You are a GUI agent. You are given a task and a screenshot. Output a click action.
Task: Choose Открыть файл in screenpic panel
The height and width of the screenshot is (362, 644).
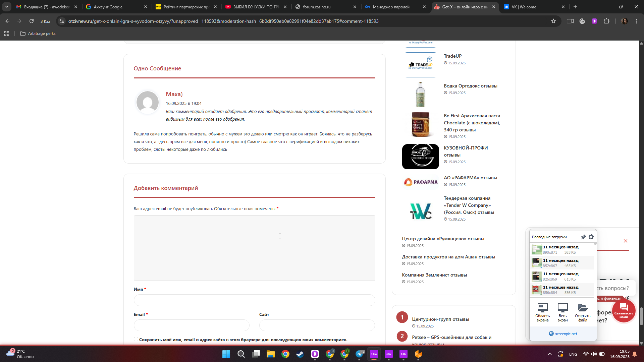583,312
